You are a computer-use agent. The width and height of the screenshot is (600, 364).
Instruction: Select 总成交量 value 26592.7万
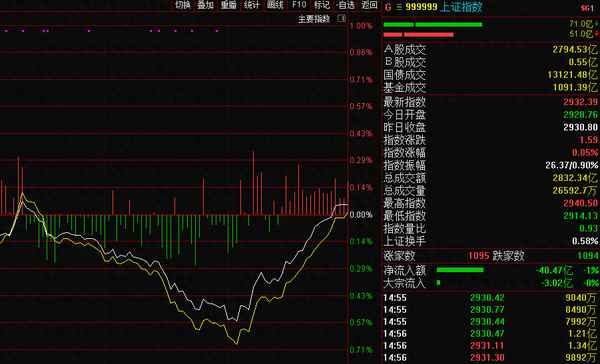tap(575, 191)
